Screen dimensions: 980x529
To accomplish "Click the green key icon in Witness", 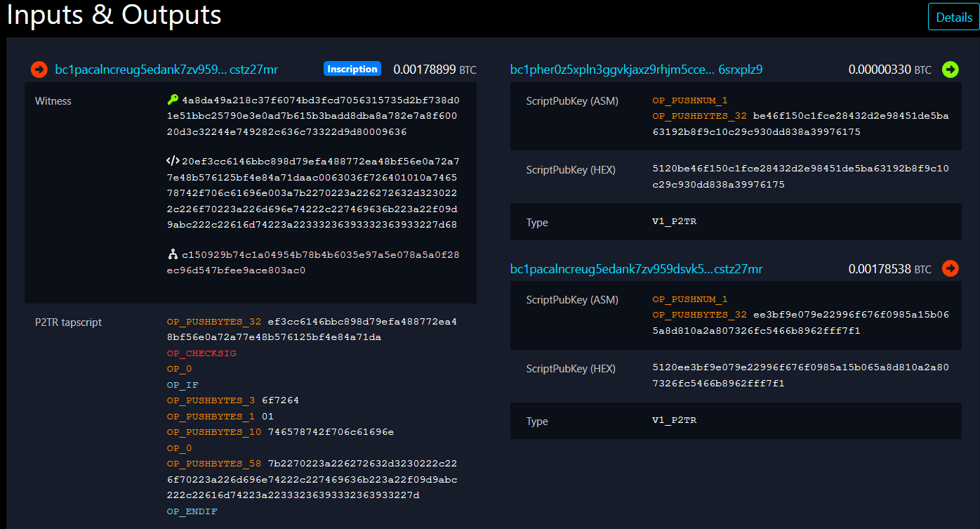I will (173, 100).
